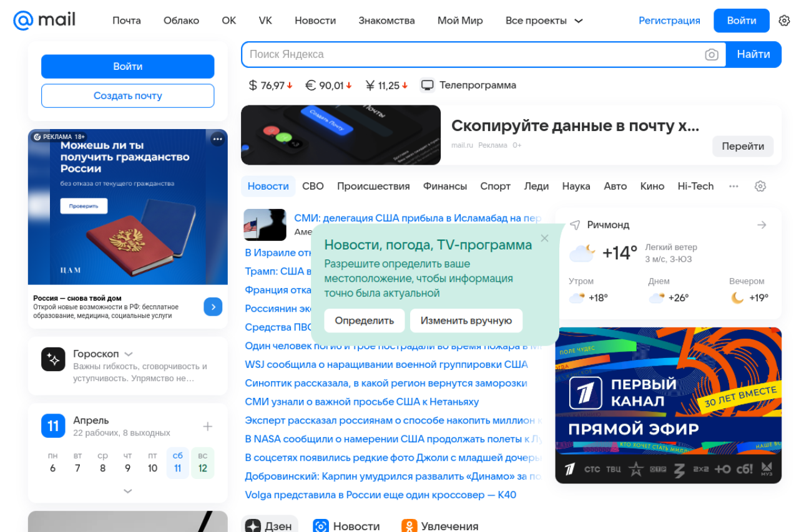Switch to the Спорт news tab

pyautogui.click(x=495, y=186)
